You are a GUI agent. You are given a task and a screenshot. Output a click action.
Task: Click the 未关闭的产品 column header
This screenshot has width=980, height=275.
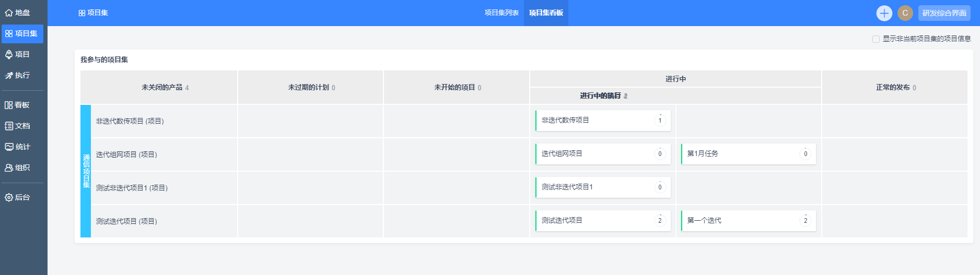click(159, 87)
